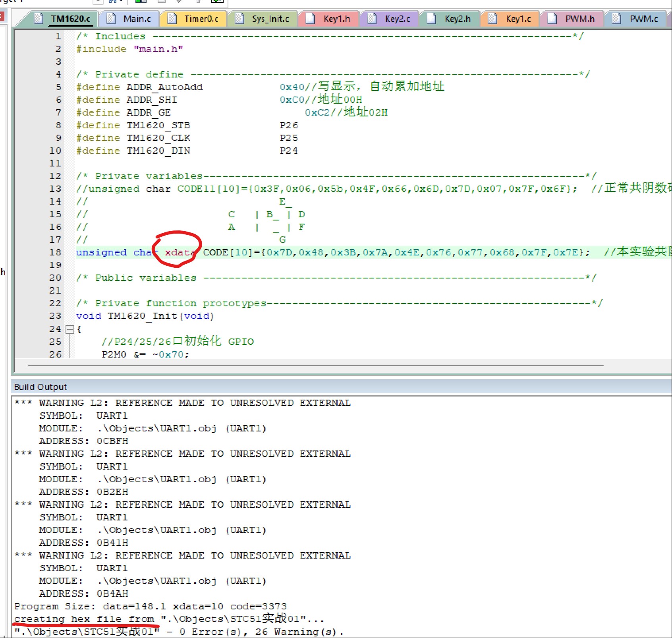Click the 0 Error(s), 26 Warning(s) line
The image size is (672, 638).
(x=179, y=632)
